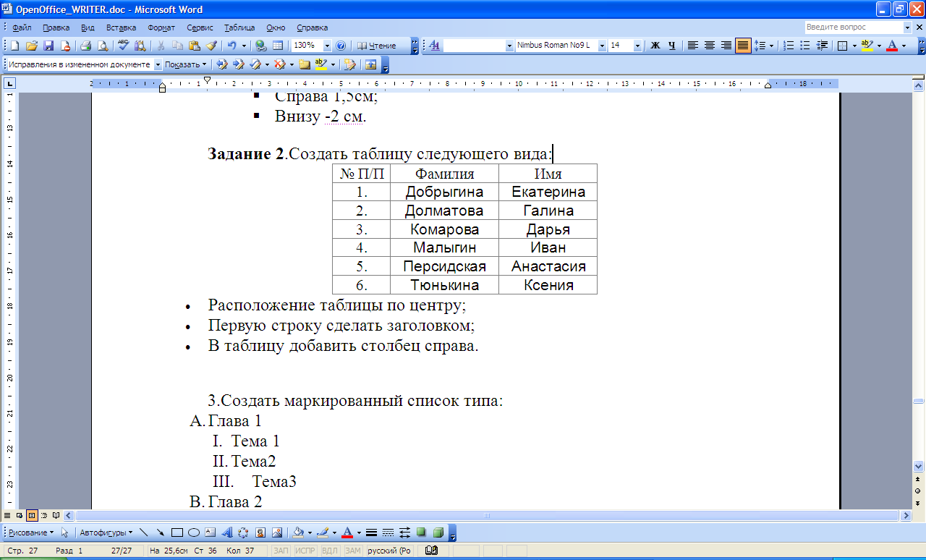This screenshot has width=926, height=560.
Task: Insert hyperlink icon
Action: (x=261, y=46)
